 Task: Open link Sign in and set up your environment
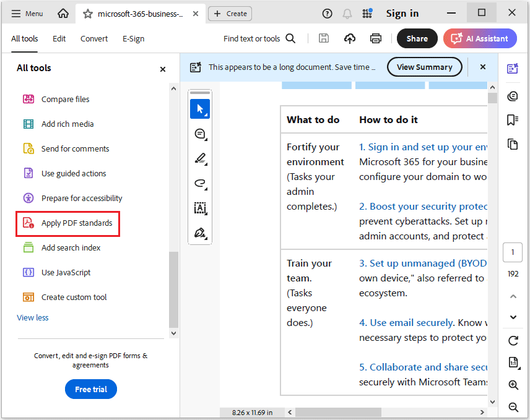click(x=423, y=147)
